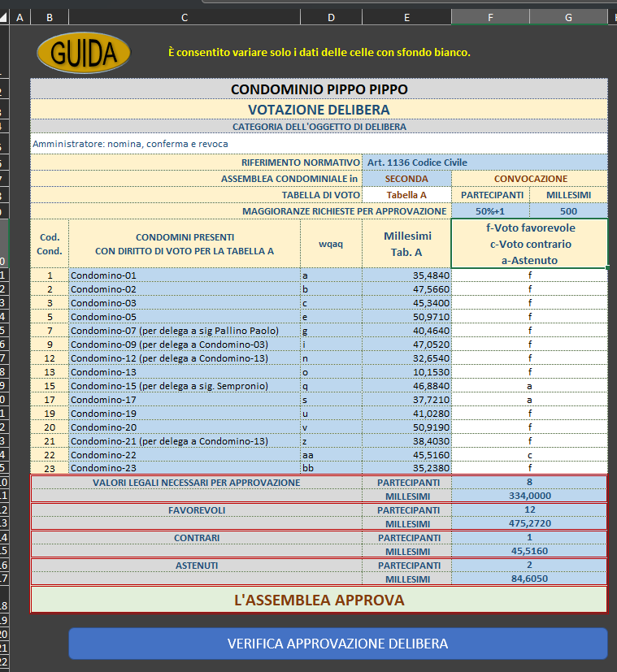
Task: Click the favorable participants count 12
Action: (x=529, y=509)
